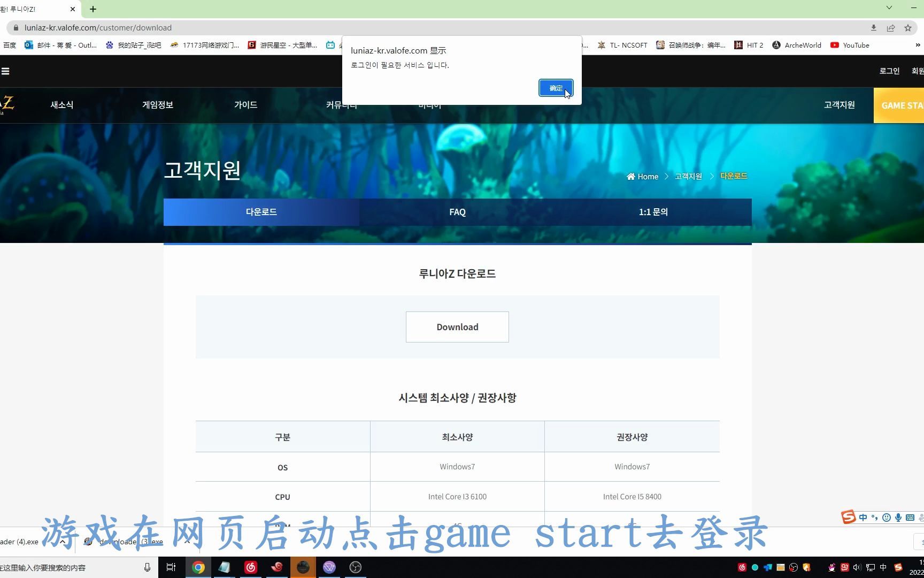
Task: Go to Home breadcrumb link
Action: [643, 177]
